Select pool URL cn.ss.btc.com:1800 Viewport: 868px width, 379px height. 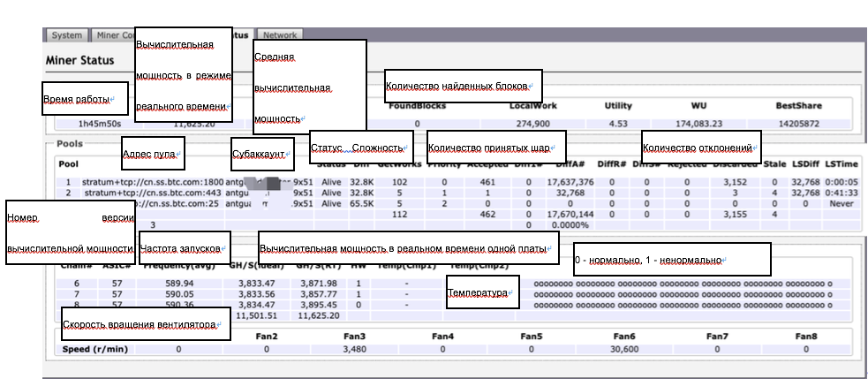pos(153,182)
